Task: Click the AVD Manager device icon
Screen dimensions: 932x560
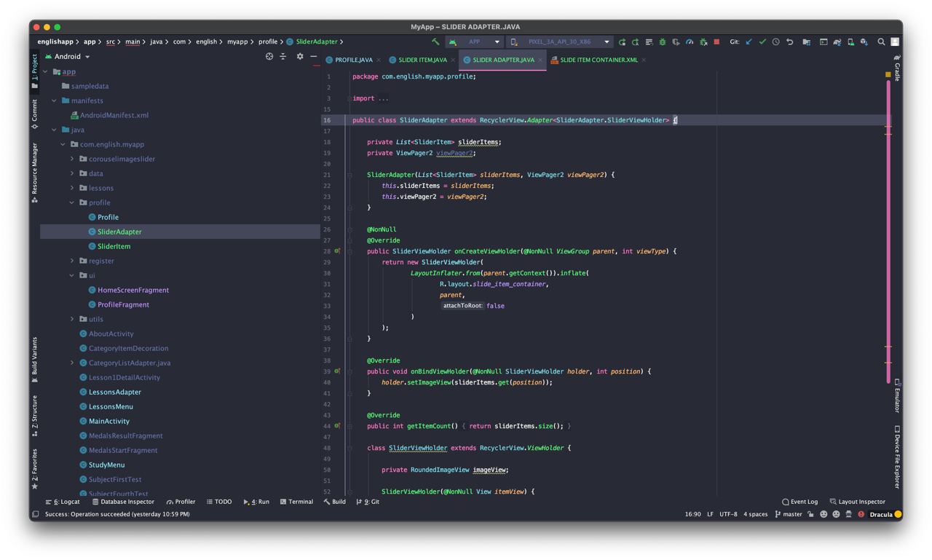Action: [850, 42]
